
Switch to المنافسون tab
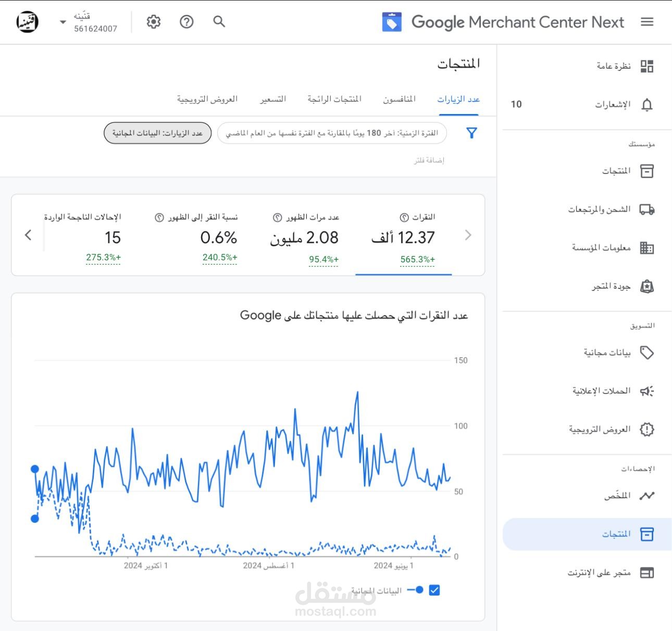(x=400, y=99)
